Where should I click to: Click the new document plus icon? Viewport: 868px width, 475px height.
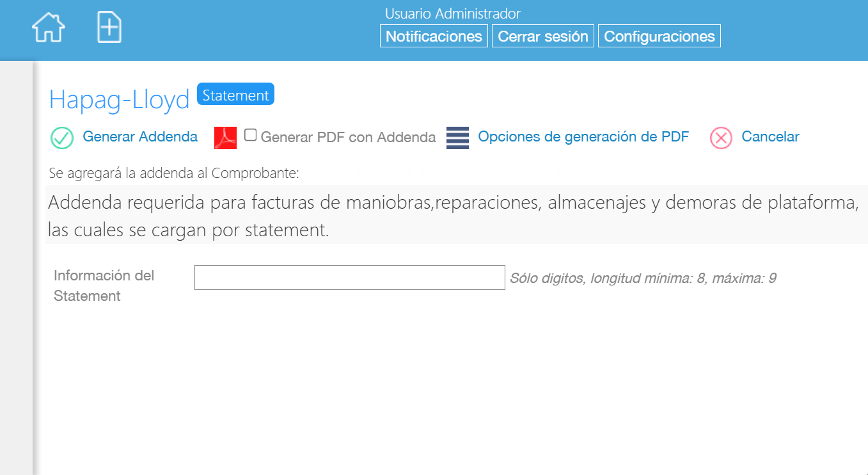109,28
